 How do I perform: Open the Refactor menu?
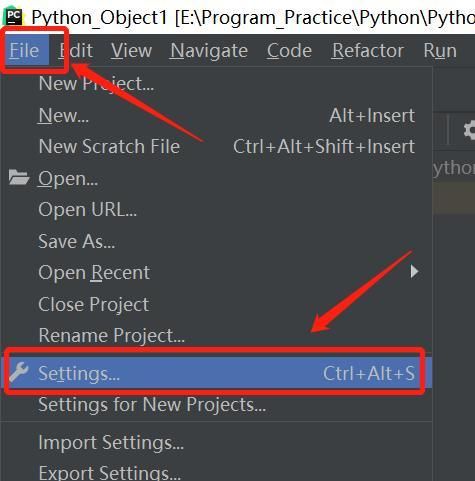(368, 51)
